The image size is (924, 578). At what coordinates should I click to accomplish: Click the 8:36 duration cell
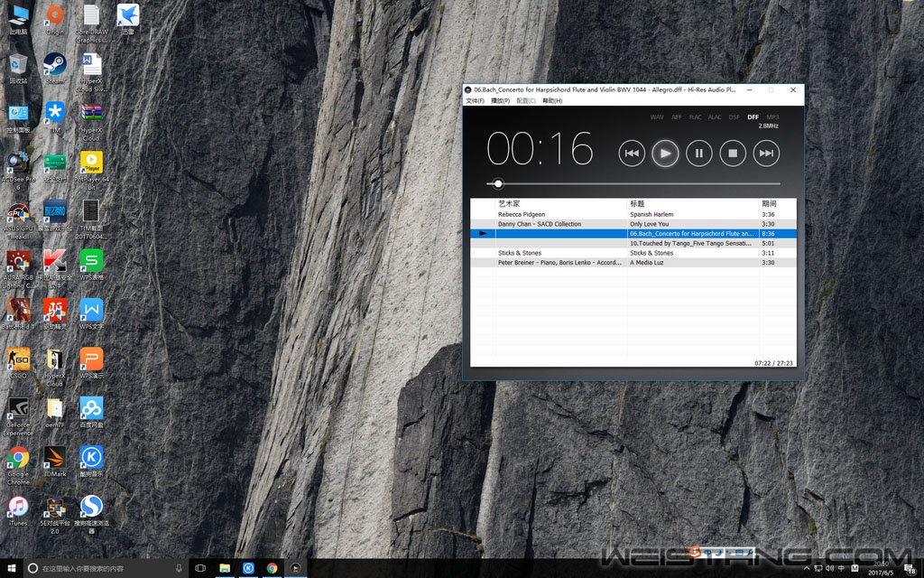[x=768, y=234]
